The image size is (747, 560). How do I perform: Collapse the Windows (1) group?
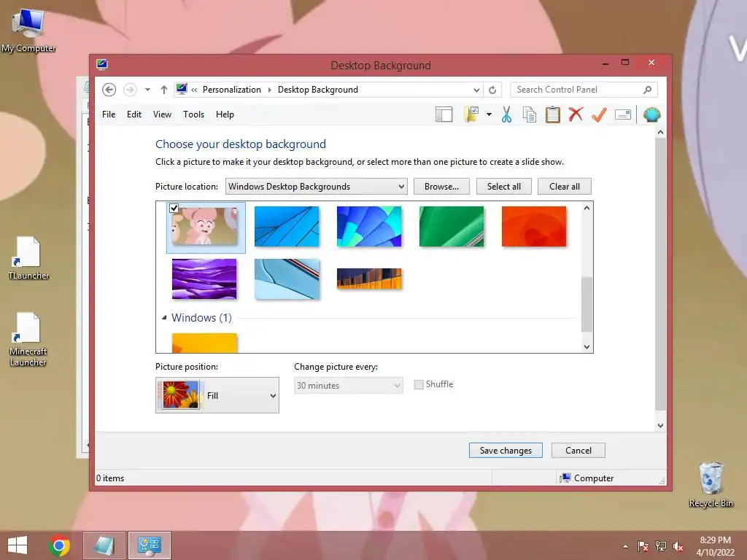point(164,318)
